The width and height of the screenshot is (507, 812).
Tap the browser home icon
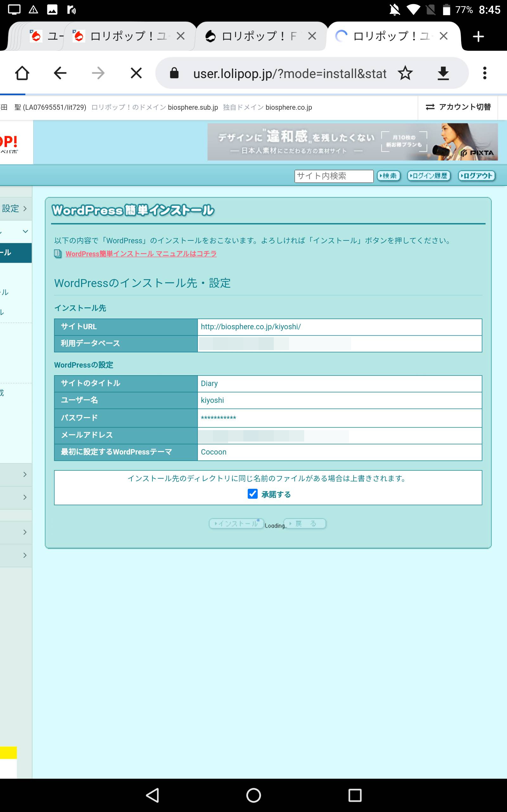tap(22, 73)
